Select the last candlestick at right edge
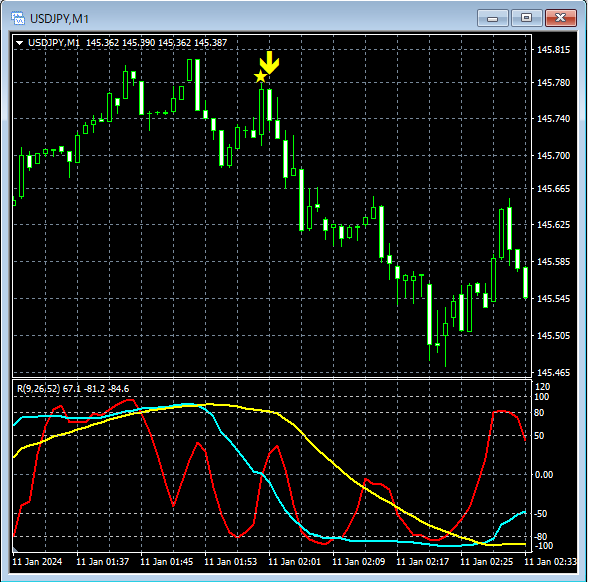The width and height of the screenshot is (589, 582). (526, 283)
